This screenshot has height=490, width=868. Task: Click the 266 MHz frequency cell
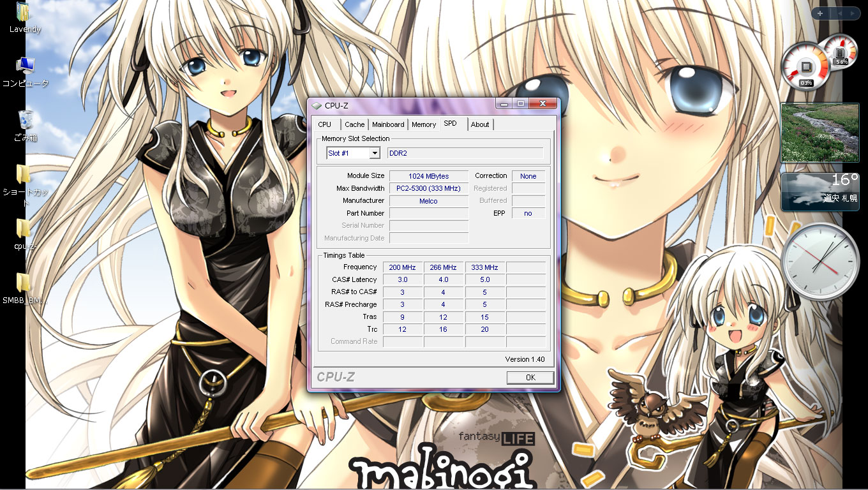coord(444,267)
